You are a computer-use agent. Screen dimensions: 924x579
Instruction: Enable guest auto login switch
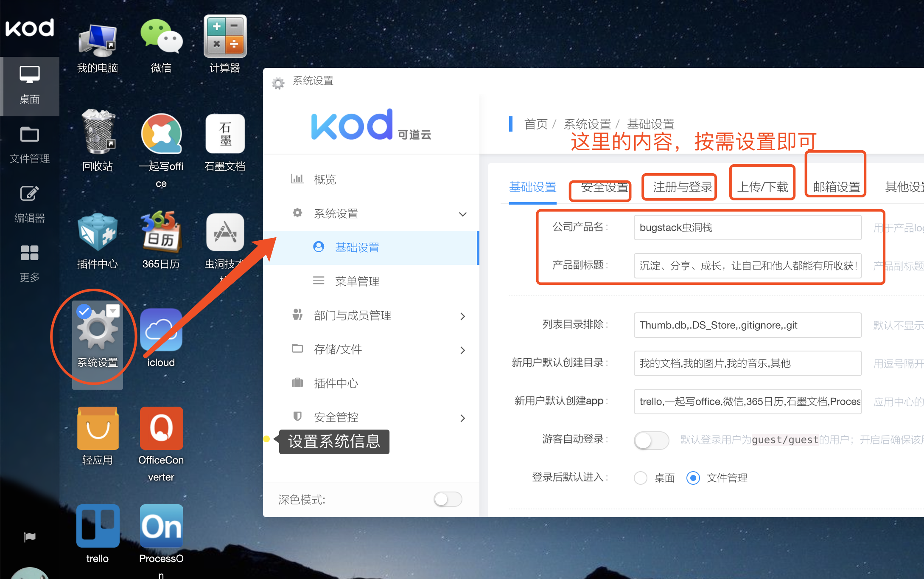coord(651,440)
